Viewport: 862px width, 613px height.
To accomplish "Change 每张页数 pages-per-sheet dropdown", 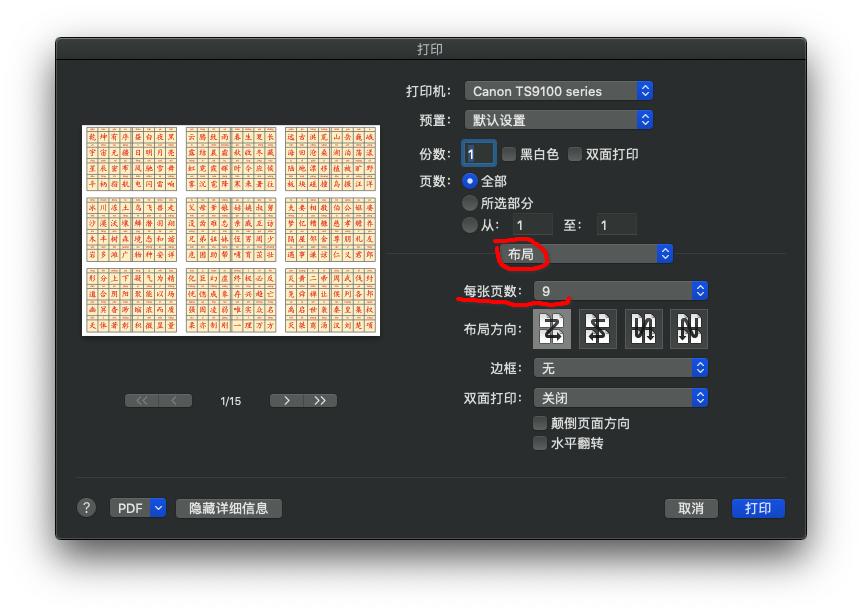I will pyautogui.click(x=621, y=290).
